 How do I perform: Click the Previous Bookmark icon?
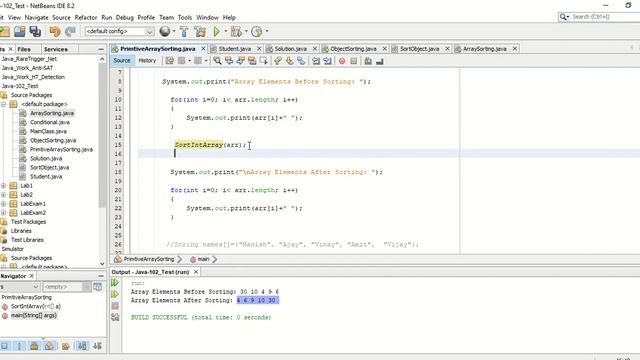click(278, 61)
